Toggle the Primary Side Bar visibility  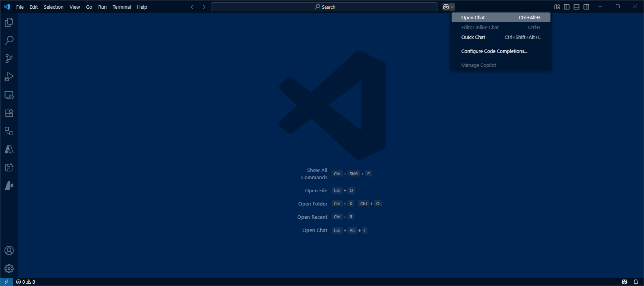point(567,7)
